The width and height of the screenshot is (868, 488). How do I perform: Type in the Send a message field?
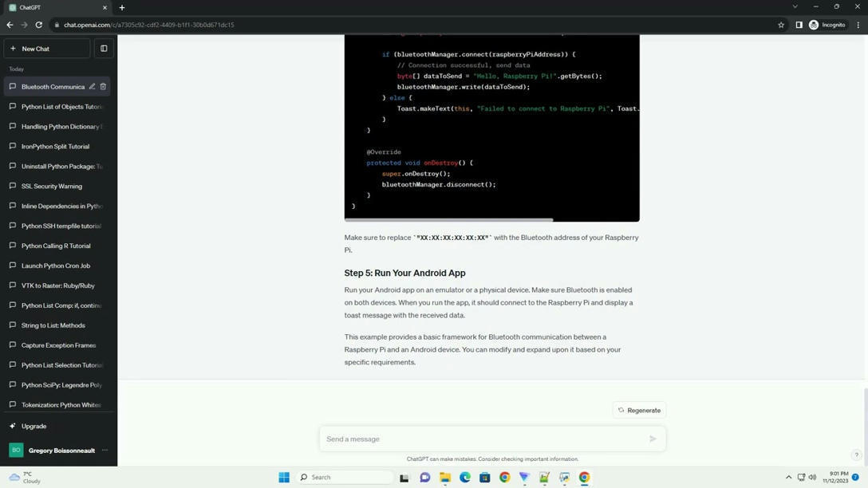483,439
